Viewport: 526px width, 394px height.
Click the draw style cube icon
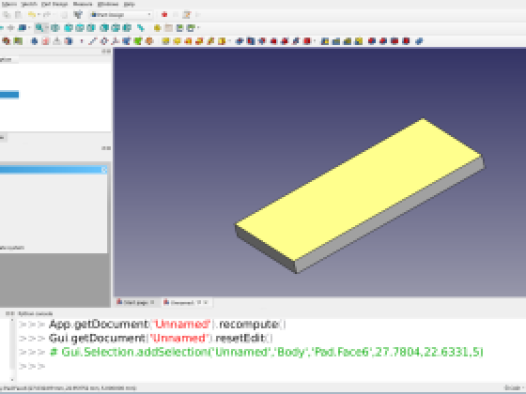click(x=22, y=28)
